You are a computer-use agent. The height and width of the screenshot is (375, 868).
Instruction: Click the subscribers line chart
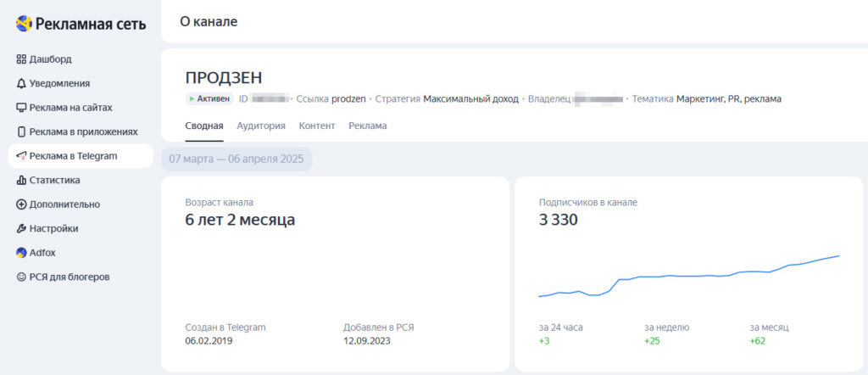coord(689,275)
